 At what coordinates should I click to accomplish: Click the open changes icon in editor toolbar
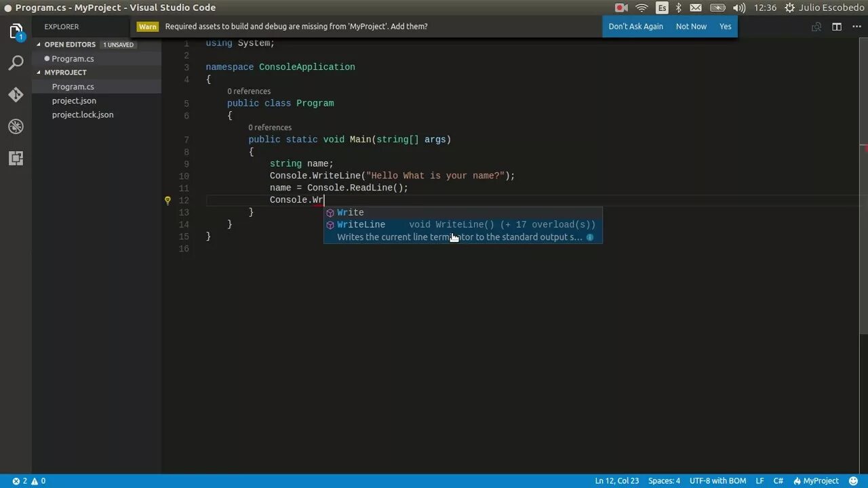click(x=816, y=26)
